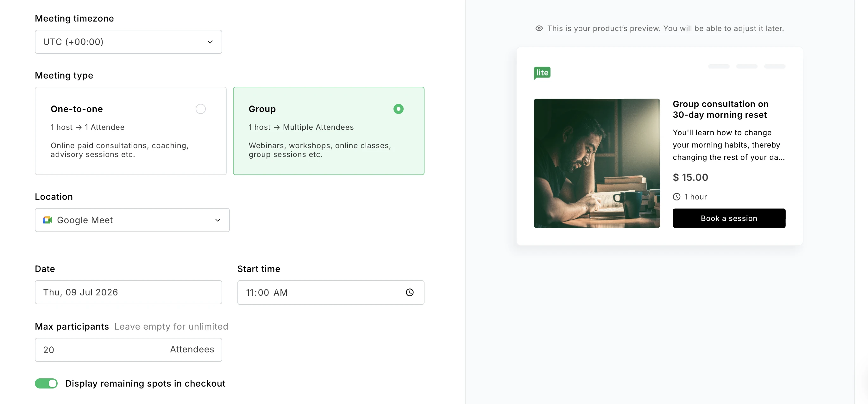Click the '1 host → 1 Attendee' text
This screenshot has width=868, height=404.
click(88, 127)
